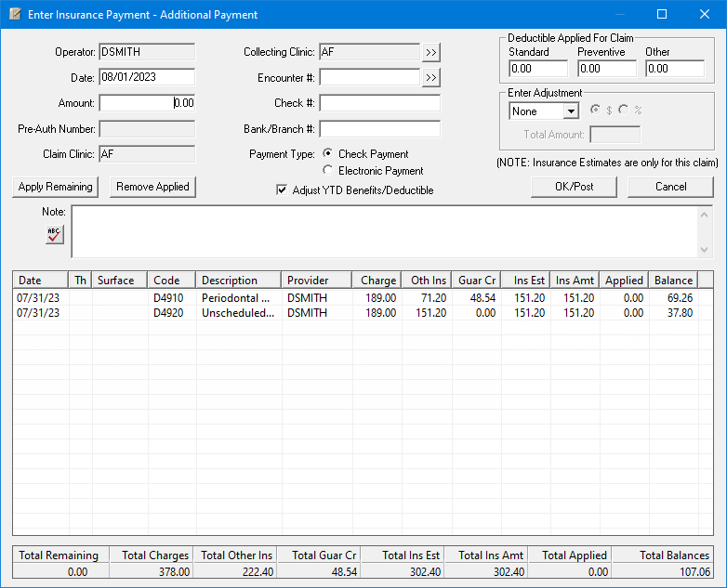Click OK/Post button

click(x=574, y=187)
